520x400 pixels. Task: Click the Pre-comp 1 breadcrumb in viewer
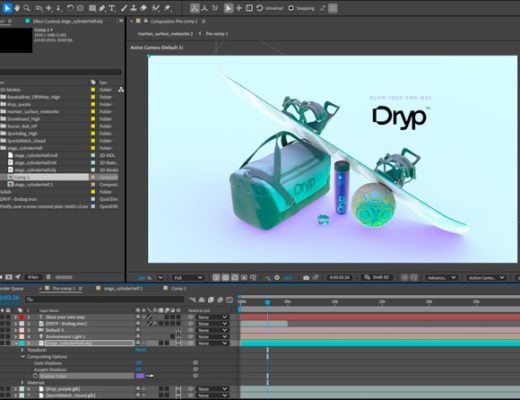217,34
